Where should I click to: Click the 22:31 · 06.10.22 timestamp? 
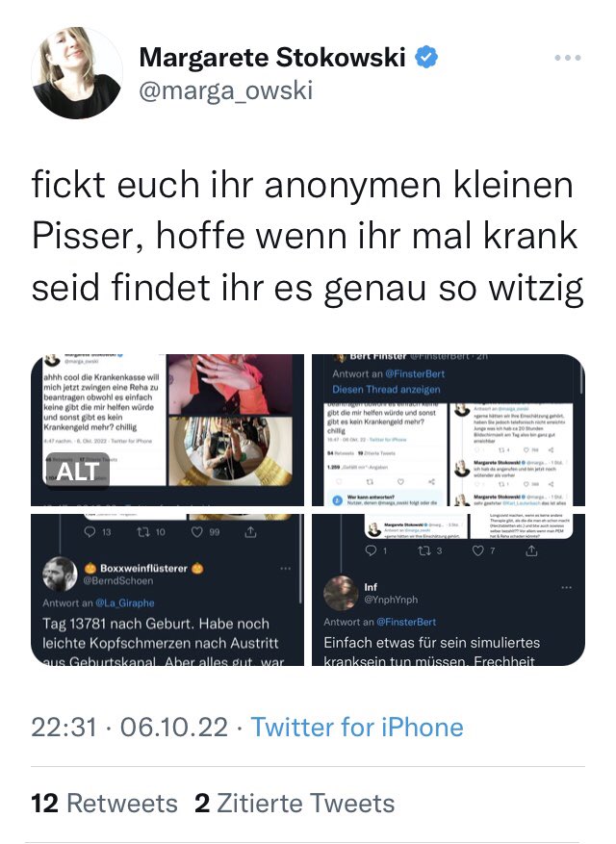tap(129, 728)
